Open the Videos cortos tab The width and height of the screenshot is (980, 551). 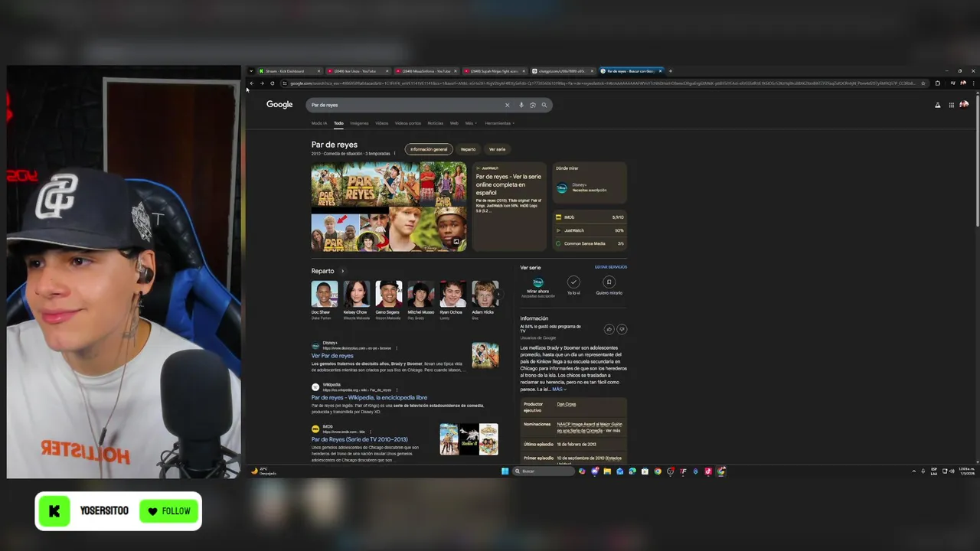407,123
